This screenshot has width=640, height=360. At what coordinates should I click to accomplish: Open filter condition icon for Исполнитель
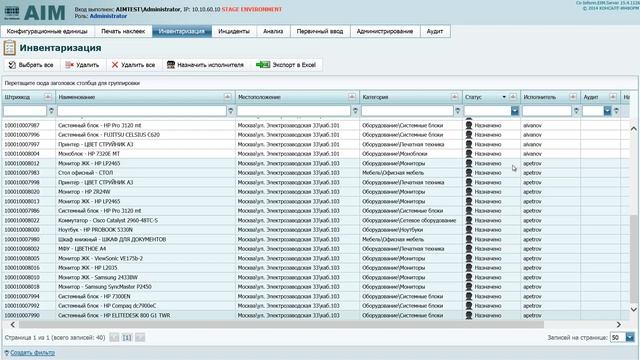click(x=576, y=111)
